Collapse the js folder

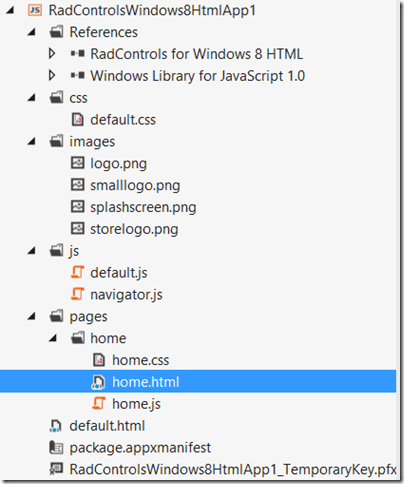tap(32, 251)
